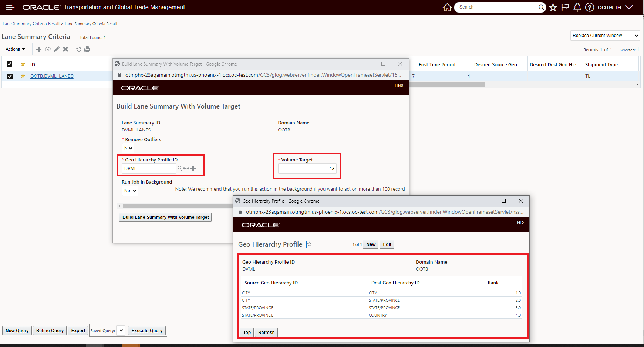Click the Oracle logo in the main header
The height and width of the screenshot is (347, 644).
41,7
